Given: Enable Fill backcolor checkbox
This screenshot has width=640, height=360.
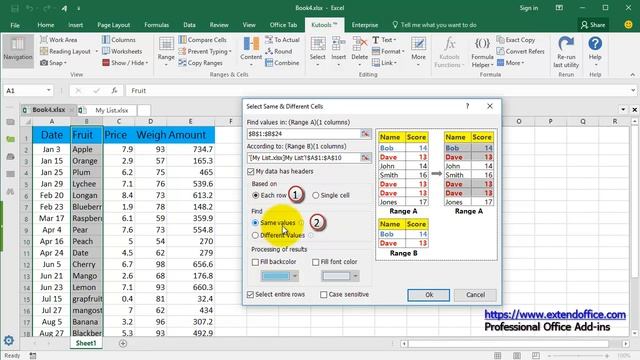Looking at the screenshot, I should [x=256, y=262].
